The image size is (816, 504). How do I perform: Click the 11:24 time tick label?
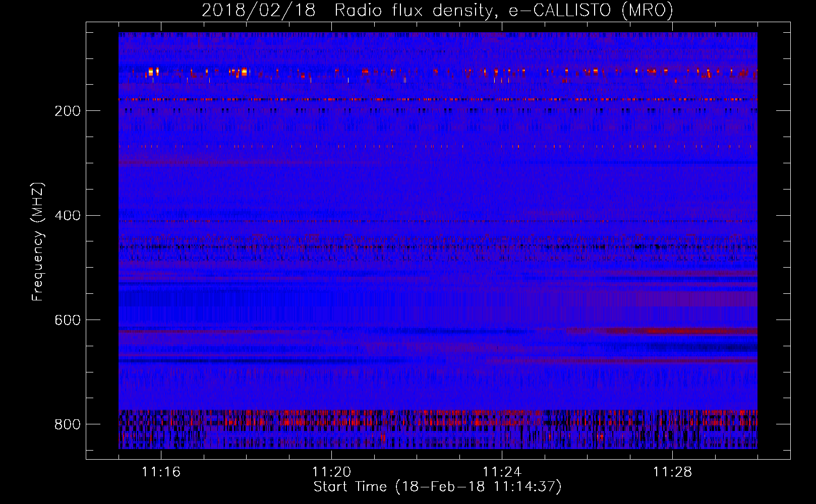pyautogui.click(x=502, y=472)
